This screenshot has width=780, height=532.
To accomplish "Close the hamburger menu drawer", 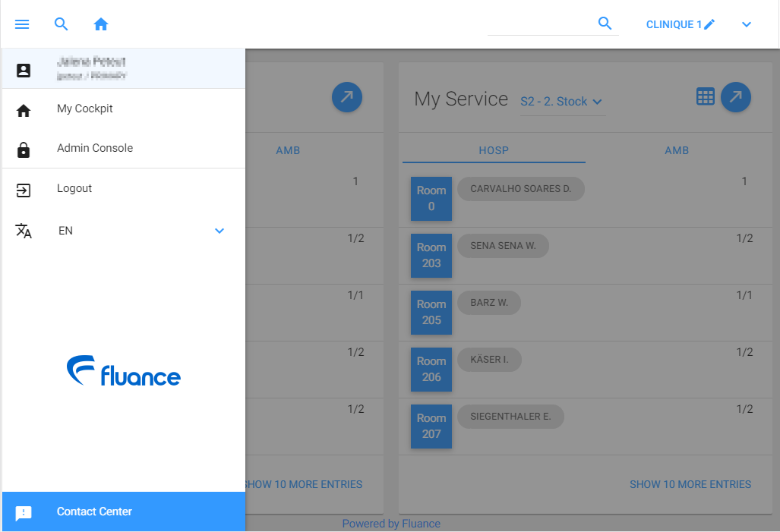I will pyautogui.click(x=22, y=24).
